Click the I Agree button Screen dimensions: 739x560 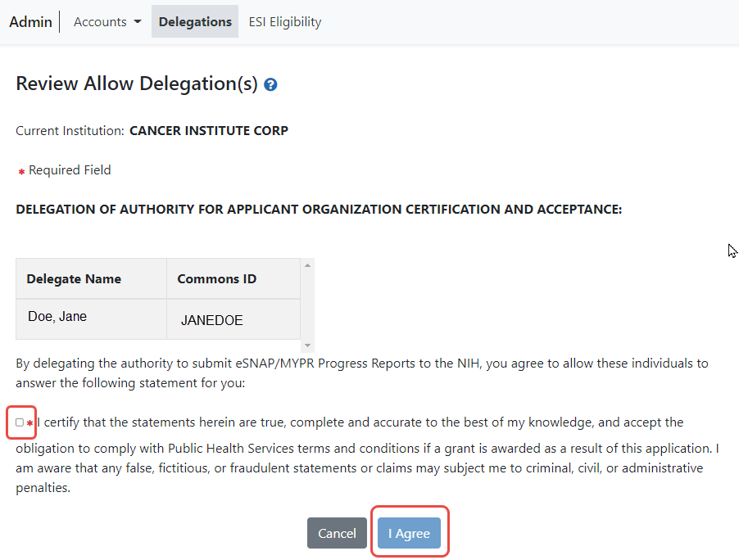point(409,533)
